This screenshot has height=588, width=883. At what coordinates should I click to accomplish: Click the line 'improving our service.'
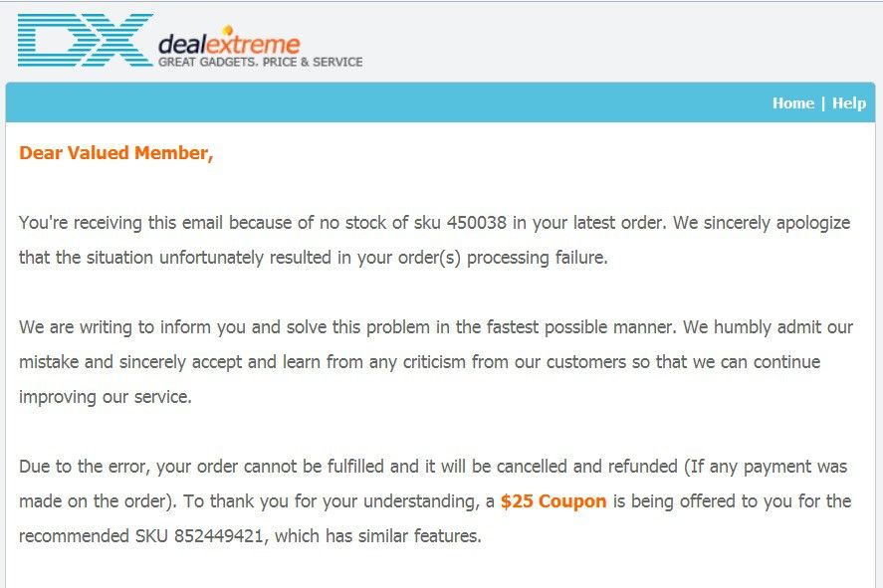click(106, 397)
